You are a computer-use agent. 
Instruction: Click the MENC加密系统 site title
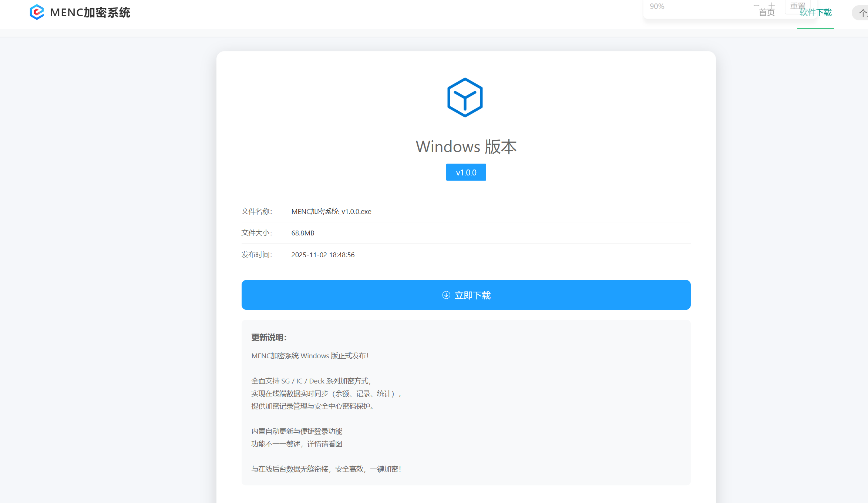coord(90,13)
